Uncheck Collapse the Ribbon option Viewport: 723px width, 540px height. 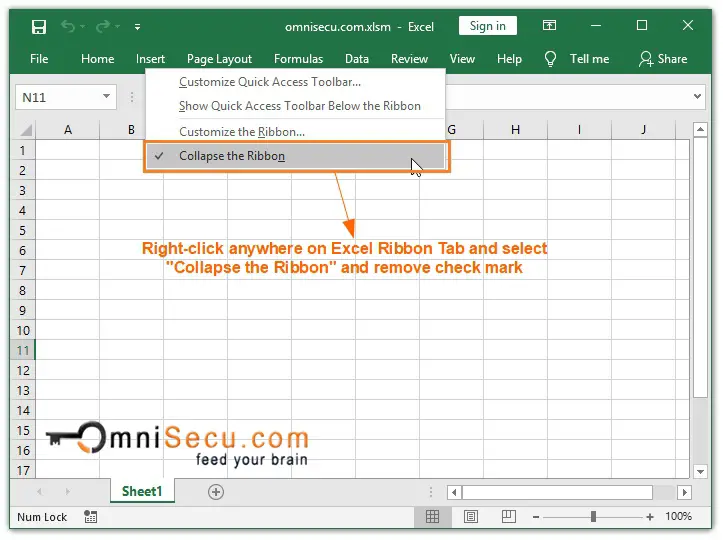coord(295,156)
